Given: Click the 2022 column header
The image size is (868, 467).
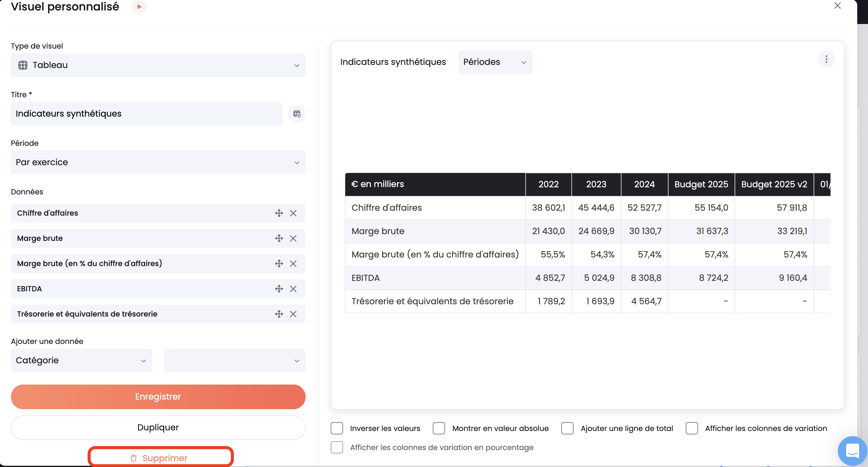Looking at the screenshot, I should [548, 185].
